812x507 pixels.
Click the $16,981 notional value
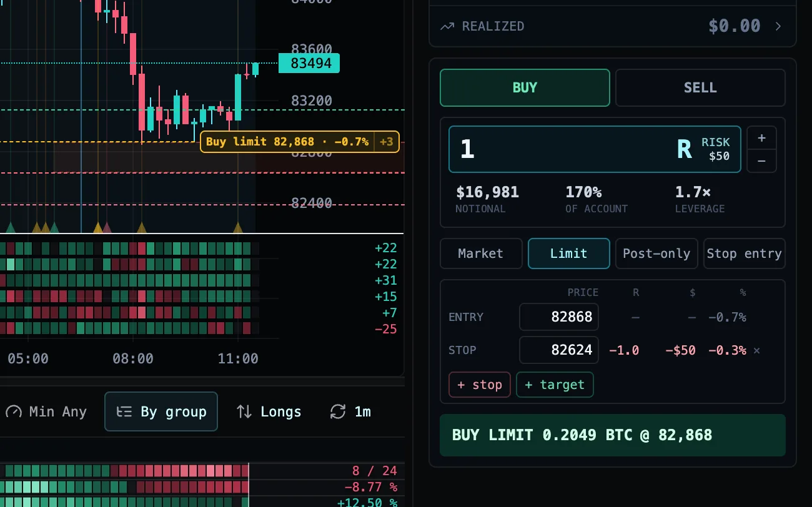[487, 192]
